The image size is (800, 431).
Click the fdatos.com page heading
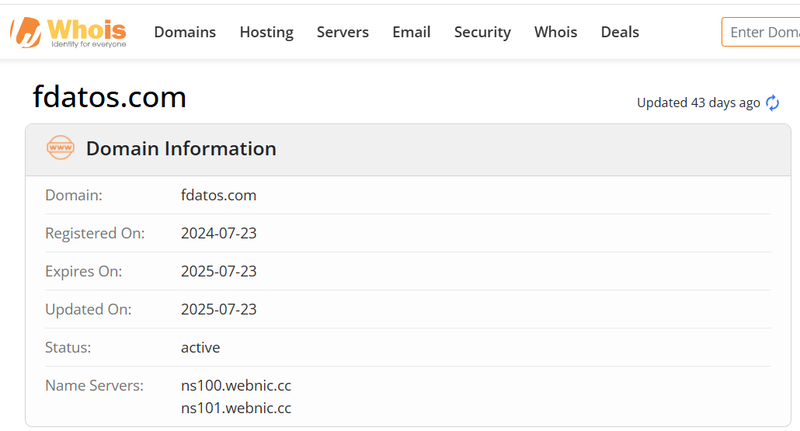[x=110, y=97]
